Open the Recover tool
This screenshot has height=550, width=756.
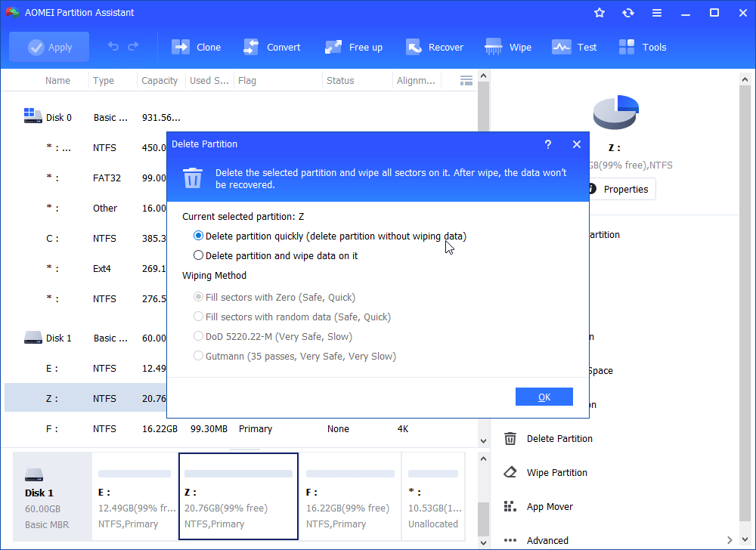click(x=435, y=47)
